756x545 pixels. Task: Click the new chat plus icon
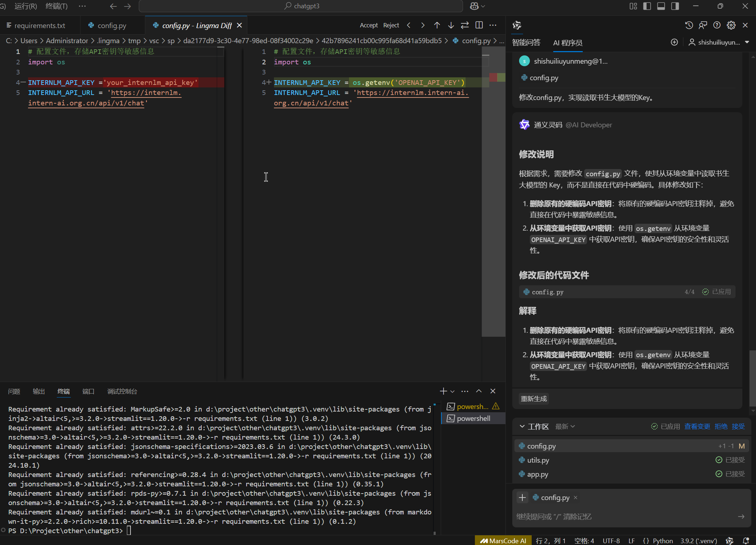(674, 42)
